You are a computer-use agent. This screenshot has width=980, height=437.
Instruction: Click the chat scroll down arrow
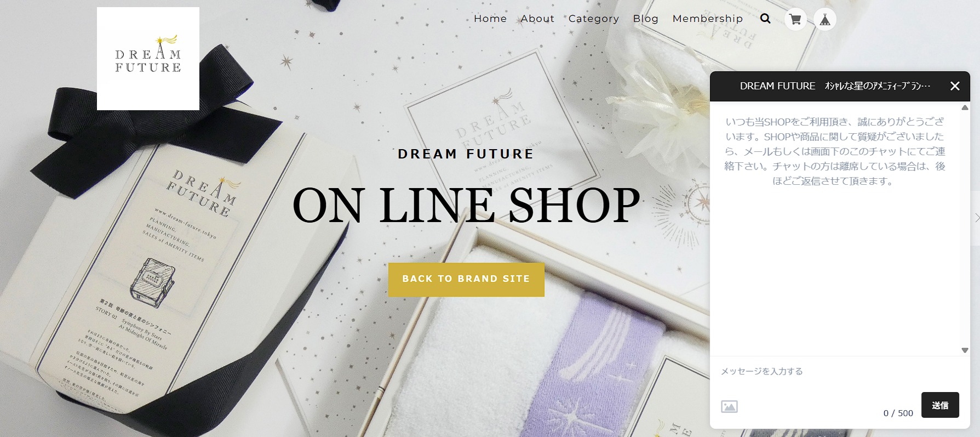[x=965, y=350]
